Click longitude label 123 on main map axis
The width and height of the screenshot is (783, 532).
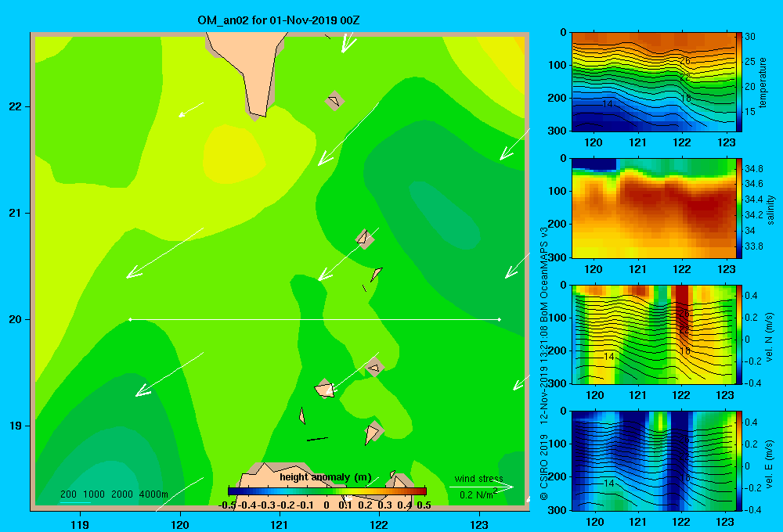(x=479, y=524)
